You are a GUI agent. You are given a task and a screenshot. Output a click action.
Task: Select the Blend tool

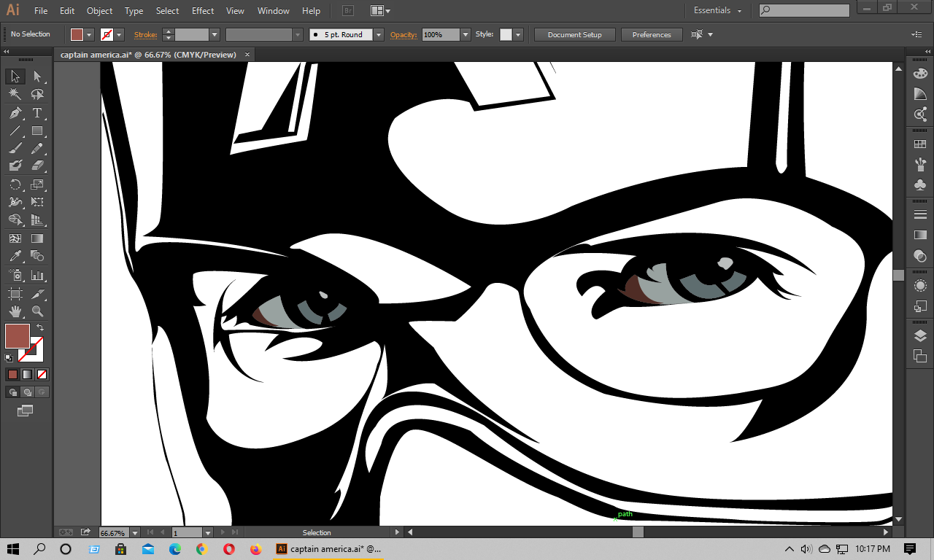click(x=37, y=256)
